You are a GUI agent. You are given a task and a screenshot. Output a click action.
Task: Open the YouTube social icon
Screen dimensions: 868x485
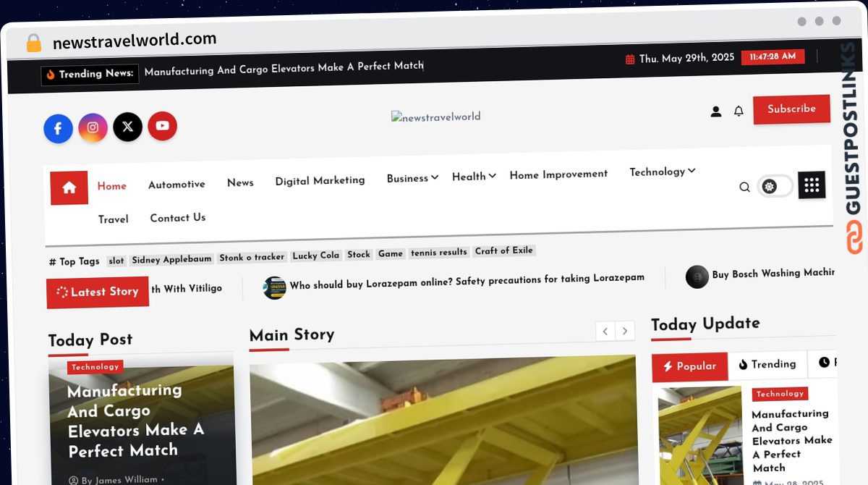coord(162,126)
